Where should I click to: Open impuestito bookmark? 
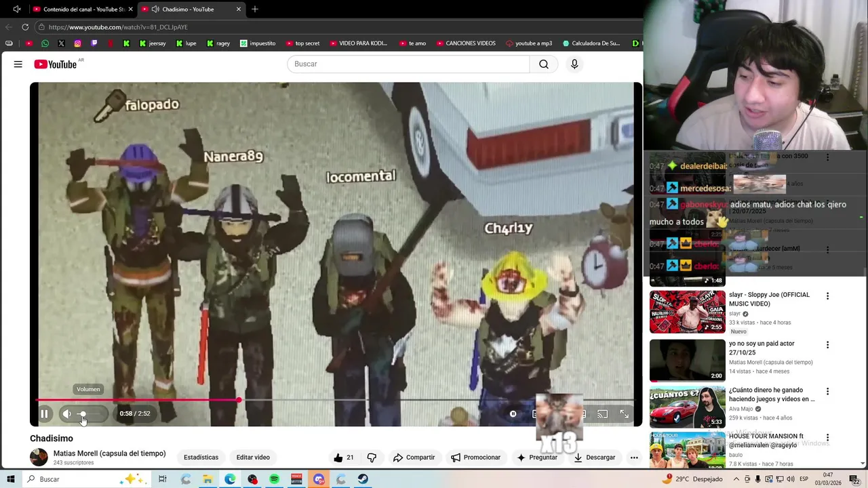click(x=258, y=43)
